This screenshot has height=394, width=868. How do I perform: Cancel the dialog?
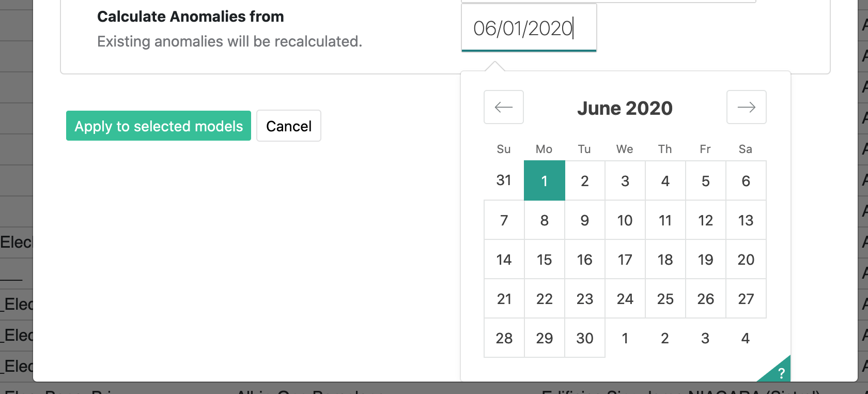click(x=289, y=126)
